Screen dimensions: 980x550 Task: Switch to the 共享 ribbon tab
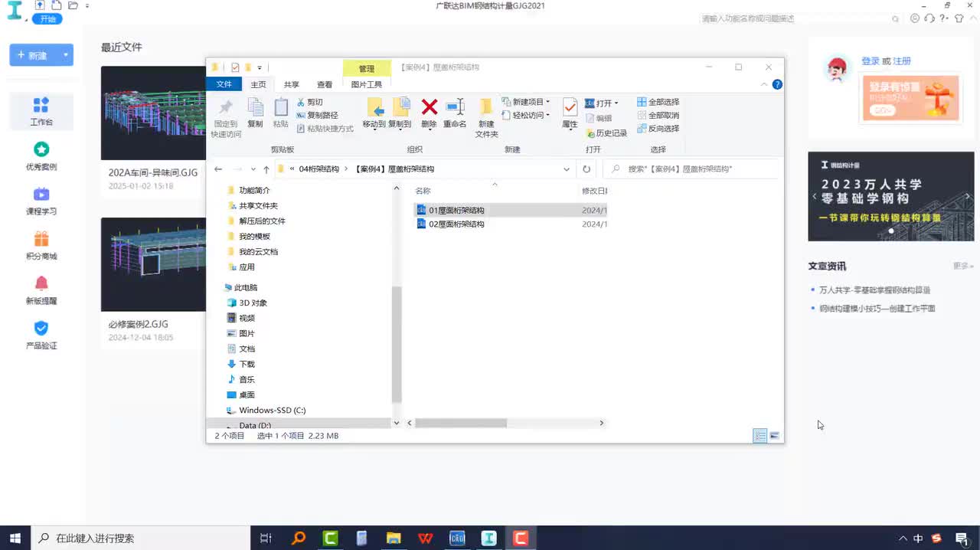(x=292, y=84)
